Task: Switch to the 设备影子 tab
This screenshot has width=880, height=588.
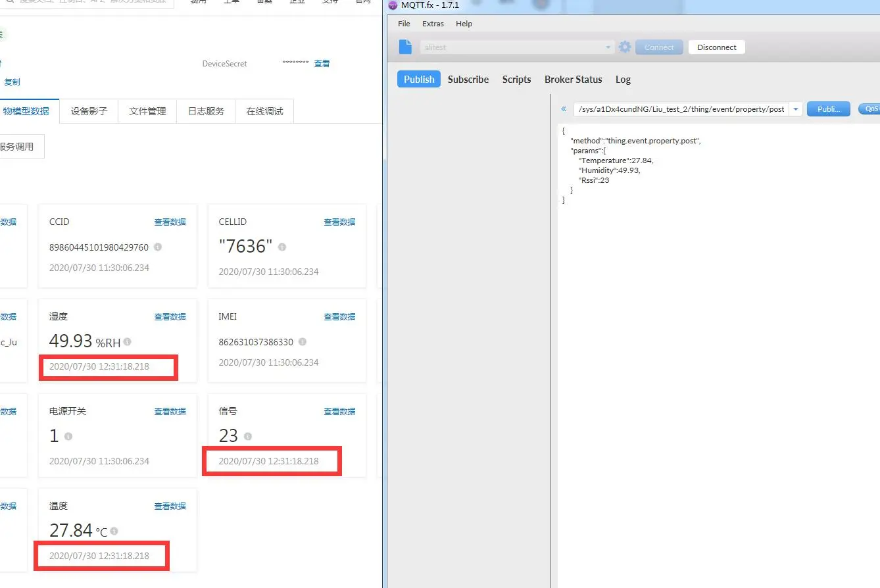Action: [89, 111]
